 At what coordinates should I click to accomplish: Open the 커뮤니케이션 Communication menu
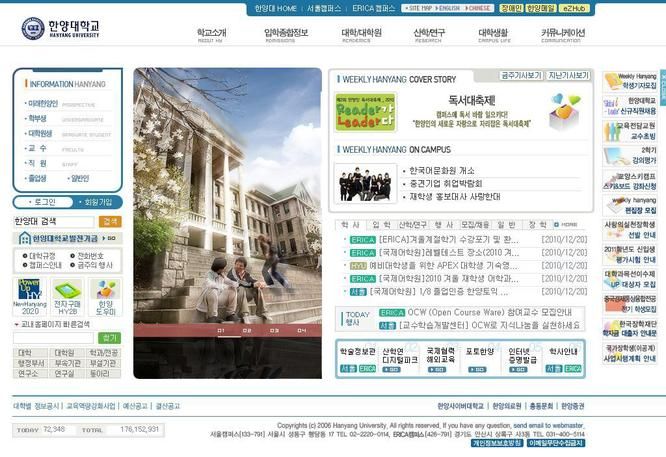point(562,35)
